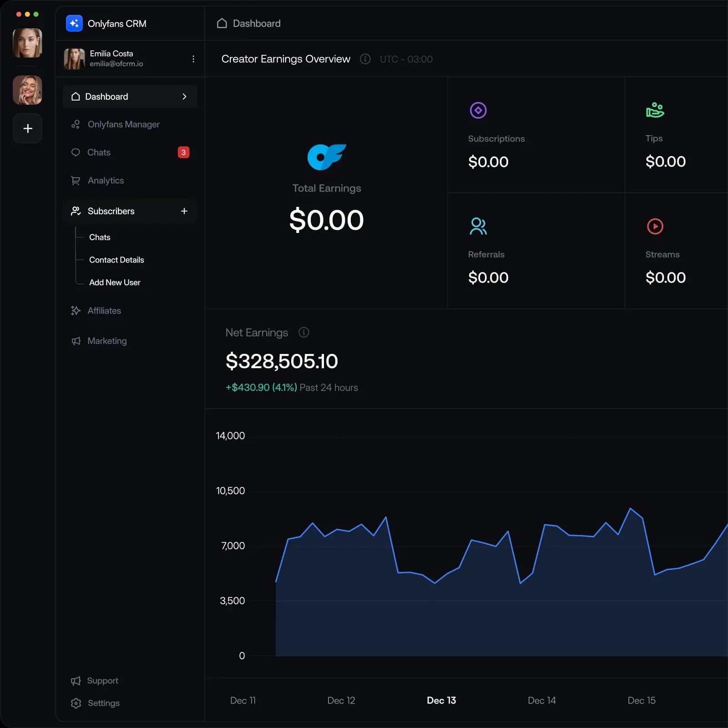The height and width of the screenshot is (728, 728).
Task: Open the three-dot menu beside Emilia Costa
Action: pos(193,59)
